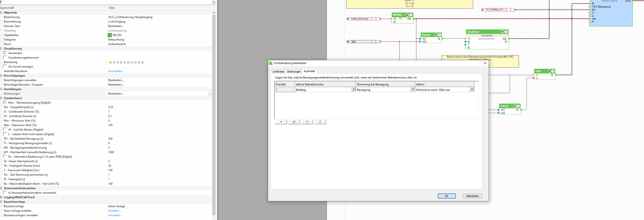Click info icon on Gleich block
Image resolution: width=644 pixels, height=220 pixels.
[518, 106]
